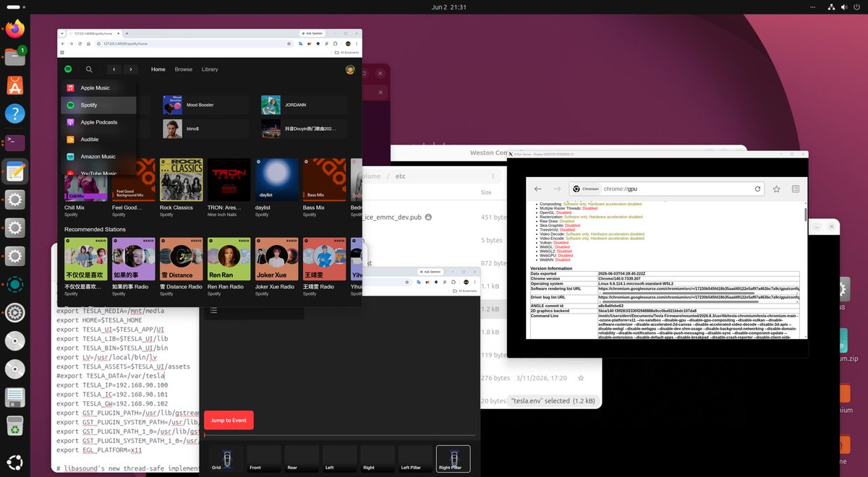Screen dimensions: 868x477
Task: Click the Chromium site info chip
Action: pyautogui.click(x=587, y=189)
